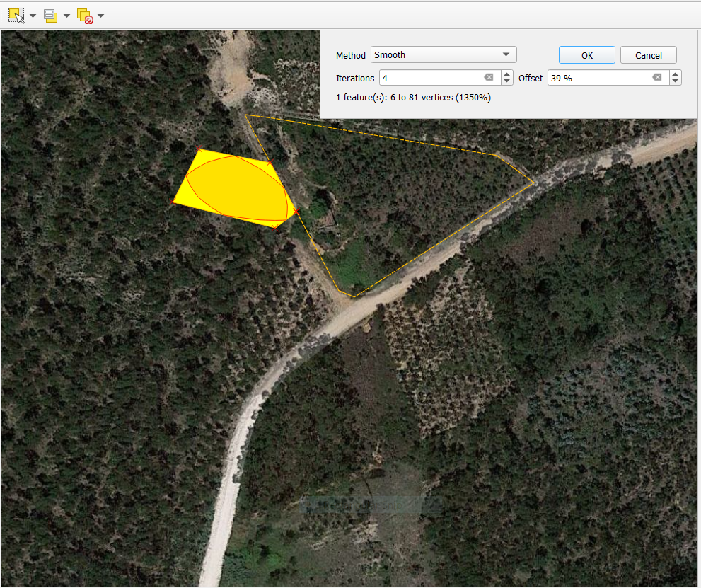Open the Method dropdown showing Smooth
Viewport: 701px width, 588px height.
coord(444,54)
